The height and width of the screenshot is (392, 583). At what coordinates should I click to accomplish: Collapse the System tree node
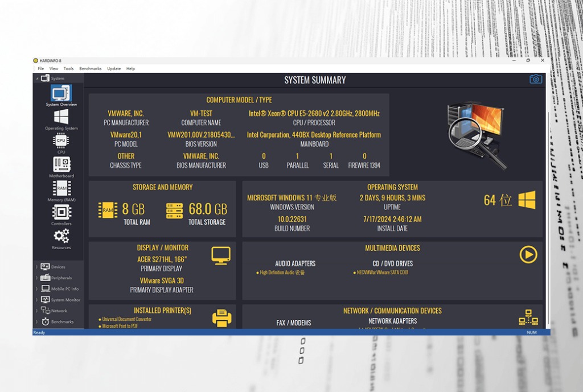[37, 79]
